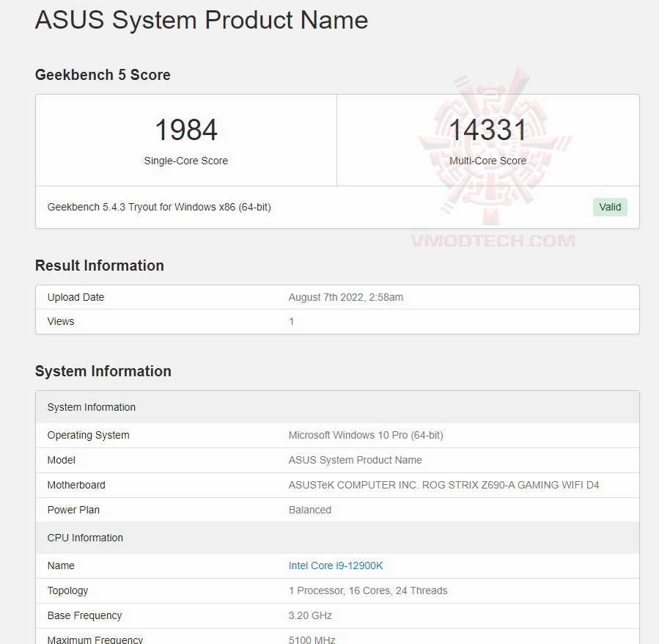Image resolution: width=659 pixels, height=644 pixels.
Task: Select the Geekbench 5.4.3 Tryout label
Action: click(x=161, y=207)
